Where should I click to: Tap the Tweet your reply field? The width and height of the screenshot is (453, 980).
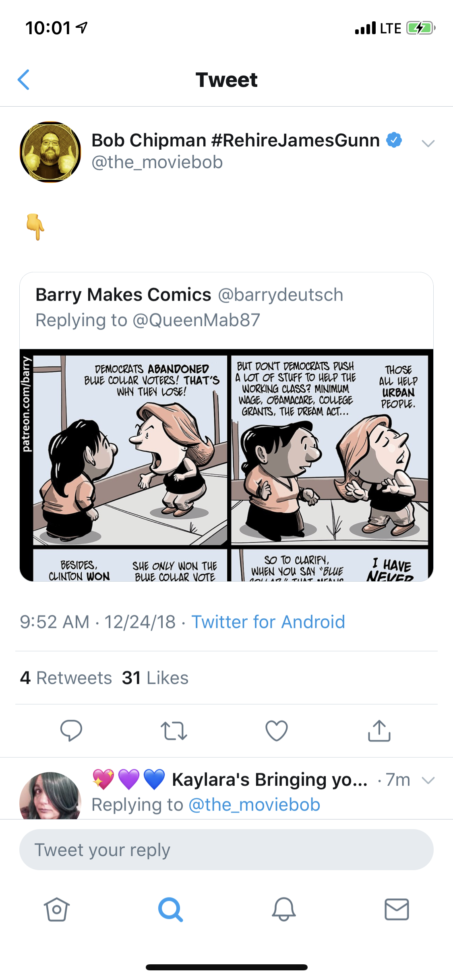pos(226,850)
